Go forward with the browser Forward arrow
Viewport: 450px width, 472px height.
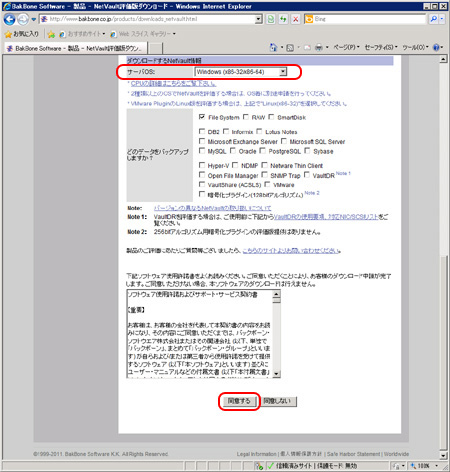click(23, 20)
